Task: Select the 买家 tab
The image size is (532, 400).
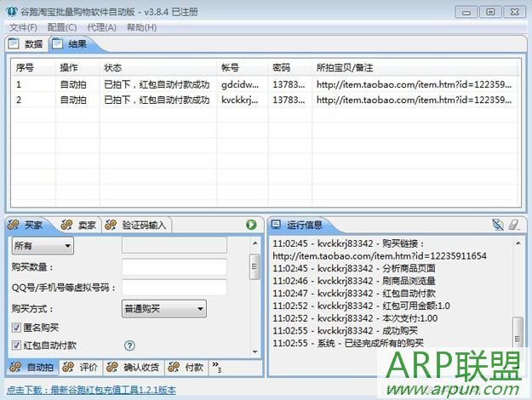Action: pyautogui.click(x=27, y=225)
